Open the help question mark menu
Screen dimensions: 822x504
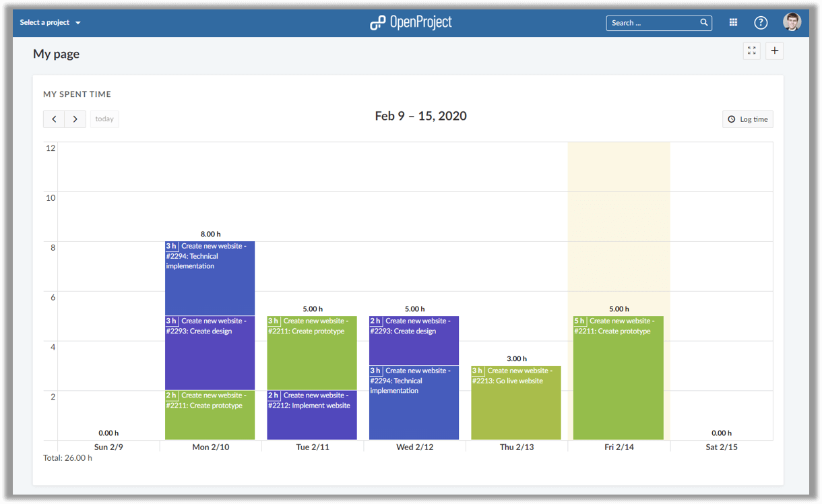click(x=761, y=23)
